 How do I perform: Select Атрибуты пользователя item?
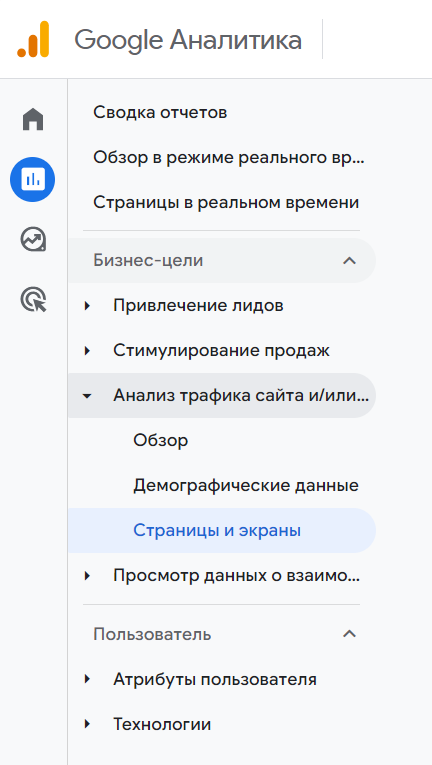[215, 679]
